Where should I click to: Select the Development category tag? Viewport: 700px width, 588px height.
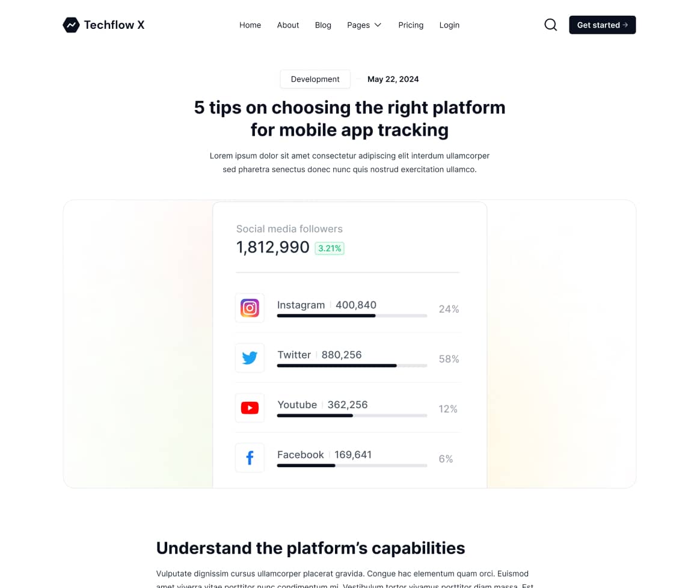315,79
